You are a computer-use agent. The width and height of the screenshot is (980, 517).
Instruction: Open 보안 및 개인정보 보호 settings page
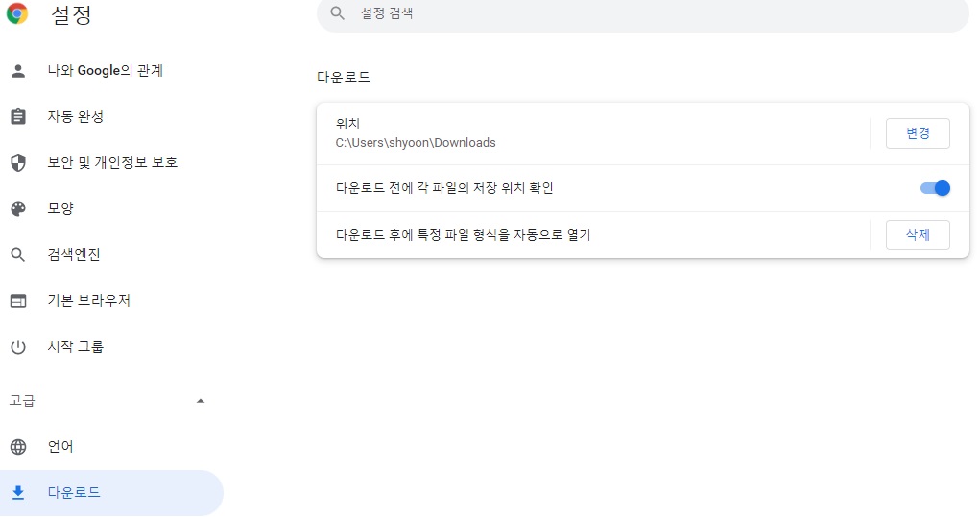[111, 163]
